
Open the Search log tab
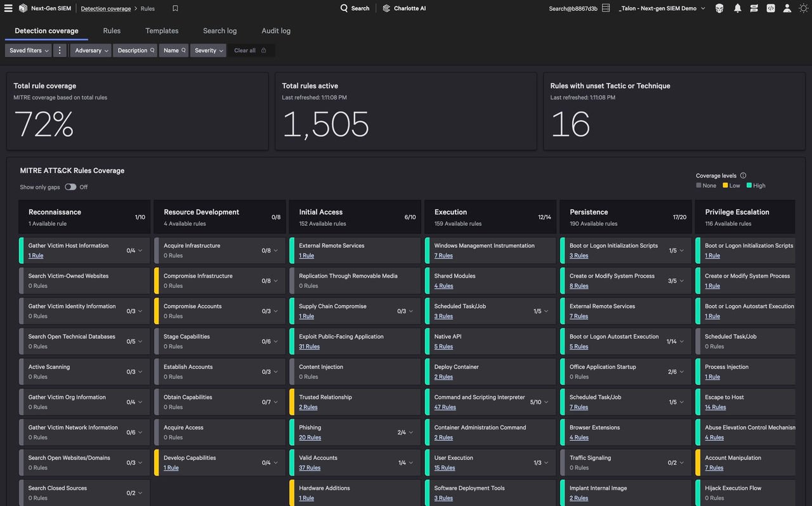219,30
